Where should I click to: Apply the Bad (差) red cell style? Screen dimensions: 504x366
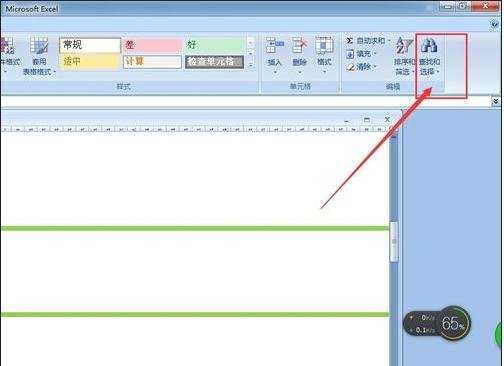click(152, 45)
